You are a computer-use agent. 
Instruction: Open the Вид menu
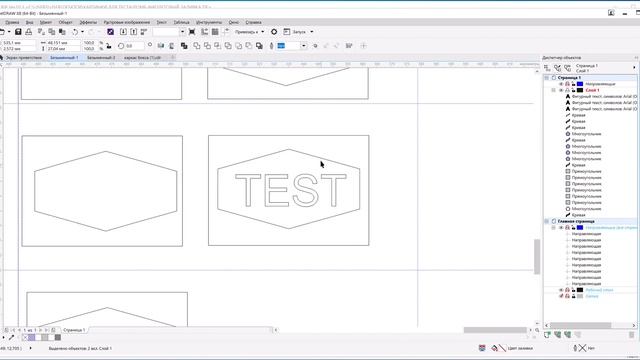29,22
